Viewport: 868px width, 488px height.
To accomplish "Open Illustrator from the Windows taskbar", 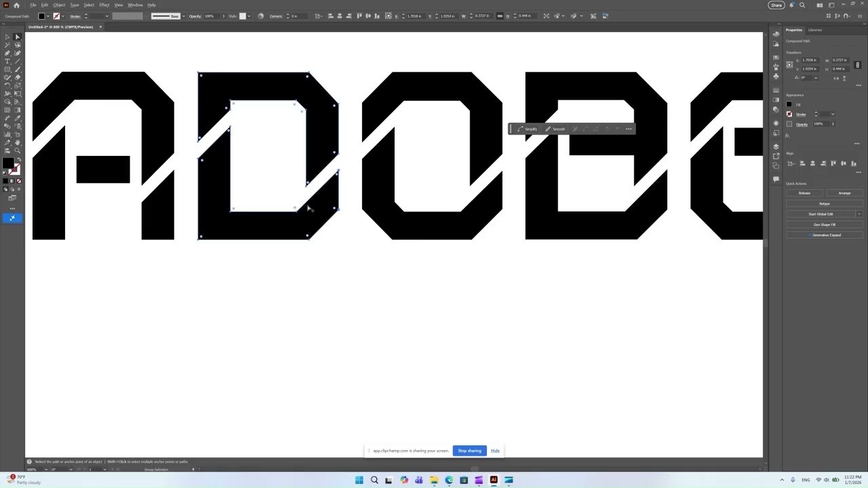I will [x=494, y=480].
